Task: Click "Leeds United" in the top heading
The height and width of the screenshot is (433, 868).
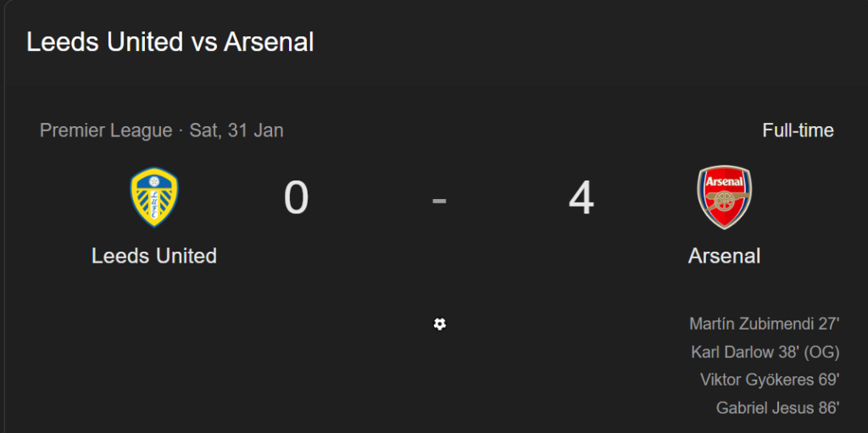Action: 104,42
